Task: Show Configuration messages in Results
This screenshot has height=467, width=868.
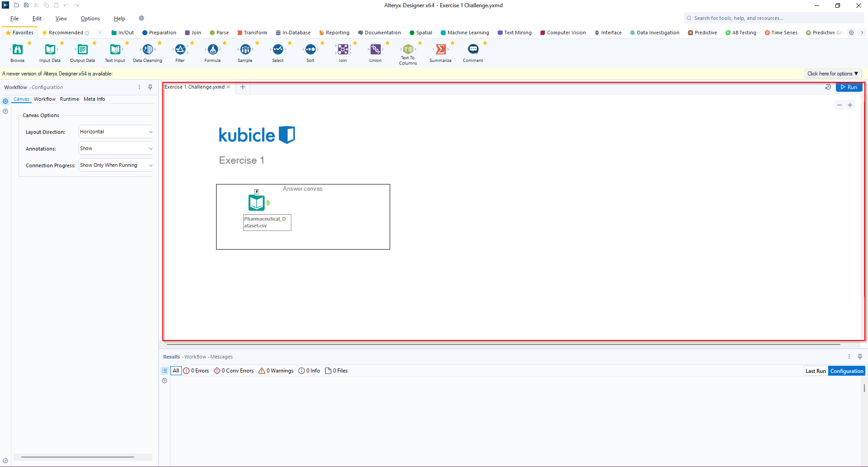Action: (847, 371)
